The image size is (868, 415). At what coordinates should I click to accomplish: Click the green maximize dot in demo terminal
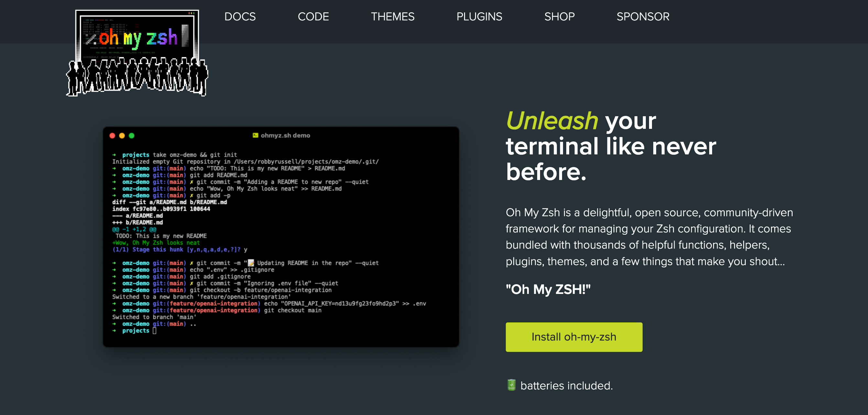point(132,135)
